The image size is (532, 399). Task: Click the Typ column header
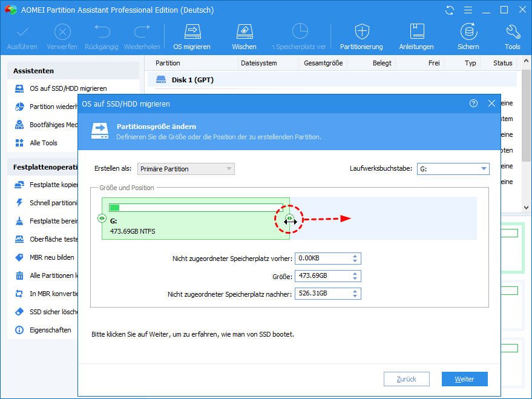click(x=470, y=63)
